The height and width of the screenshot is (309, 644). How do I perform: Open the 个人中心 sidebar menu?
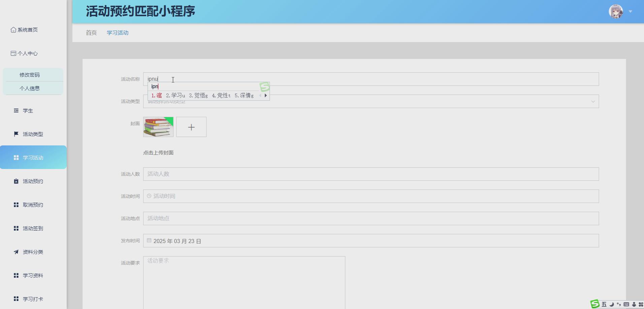[x=27, y=53]
